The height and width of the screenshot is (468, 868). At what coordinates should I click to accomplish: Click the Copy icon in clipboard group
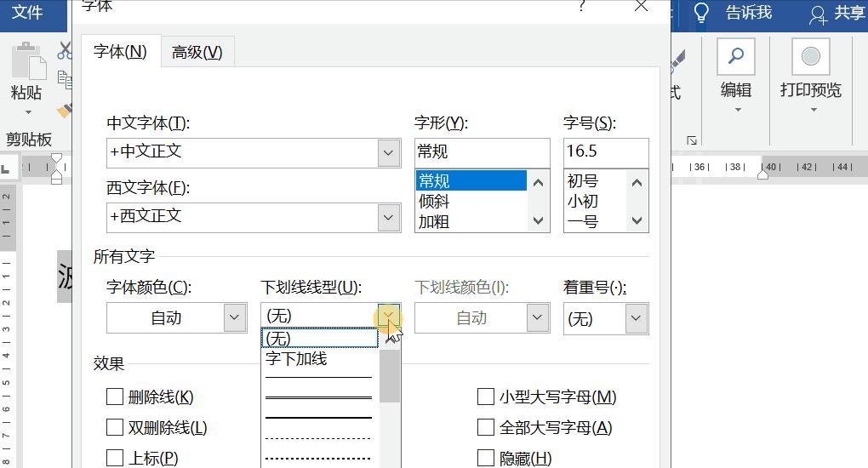[x=65, y=80]
